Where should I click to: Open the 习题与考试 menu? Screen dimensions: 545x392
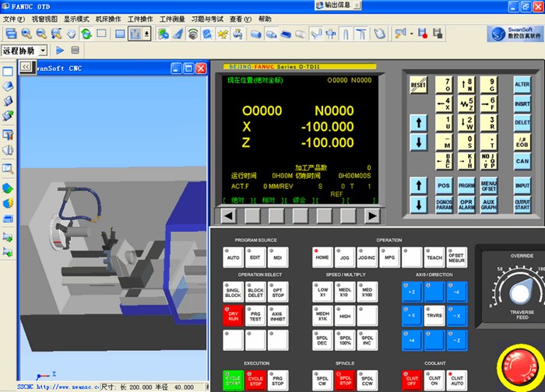coord(207,19)
